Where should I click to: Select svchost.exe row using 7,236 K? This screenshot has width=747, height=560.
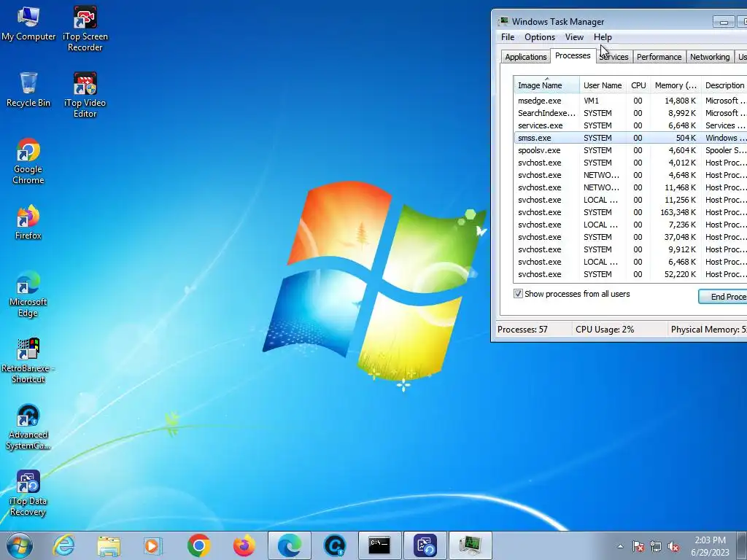pyautogui.click(x=630, y=225)
